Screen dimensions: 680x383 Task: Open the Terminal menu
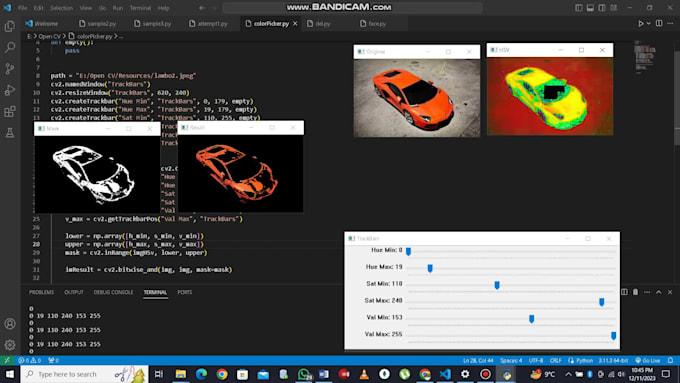pos(140,8)
